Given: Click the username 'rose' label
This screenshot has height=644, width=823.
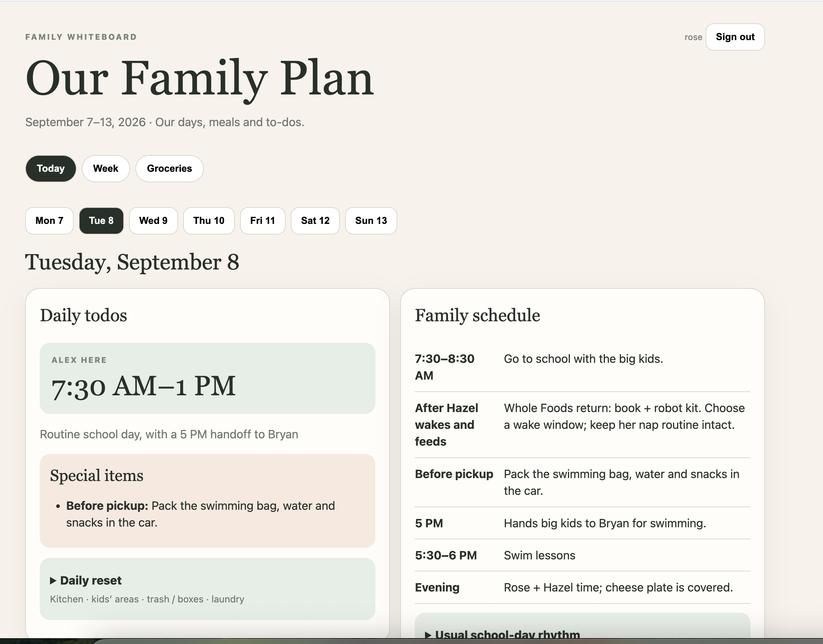Looking at the screenshot, I should point(693,37).
